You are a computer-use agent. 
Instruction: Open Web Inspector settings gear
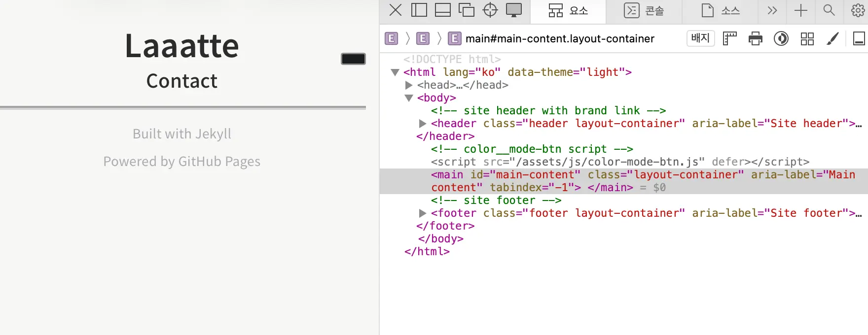click(858, 10)
